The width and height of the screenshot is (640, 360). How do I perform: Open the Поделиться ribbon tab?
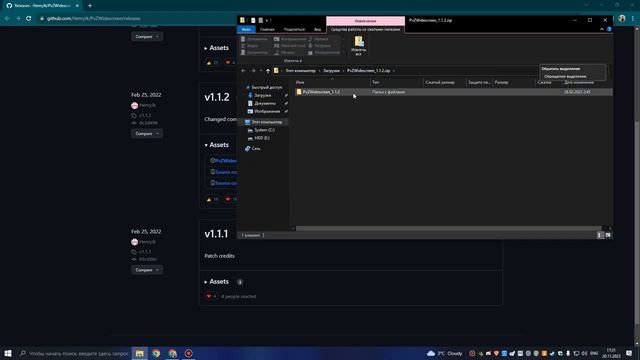(294, 29)
